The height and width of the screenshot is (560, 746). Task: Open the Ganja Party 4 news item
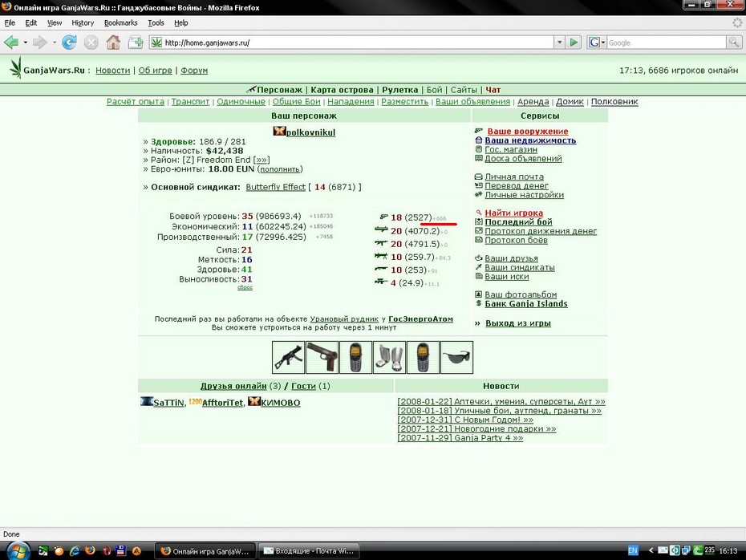tap(460, 438)
